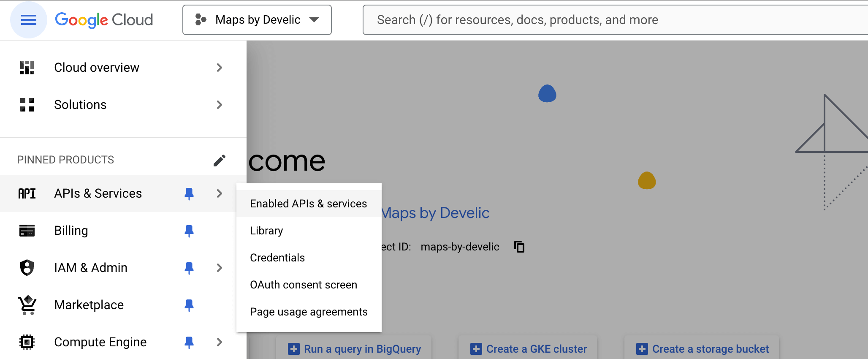Viewport: 868px width, 359px height.
Task: Select Library in the APIs submenu
Action: [x=309, y=231]
